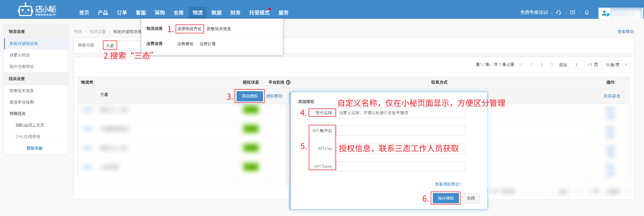
Task: Click the 添加授权 button
Action: (x=250, y=96)
